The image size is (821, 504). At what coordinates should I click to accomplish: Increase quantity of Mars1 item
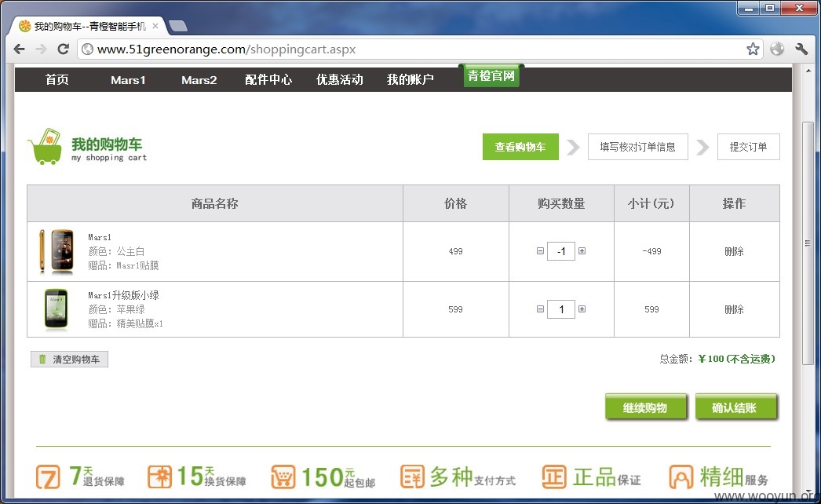pyautogui.click(x=582, y=251)
